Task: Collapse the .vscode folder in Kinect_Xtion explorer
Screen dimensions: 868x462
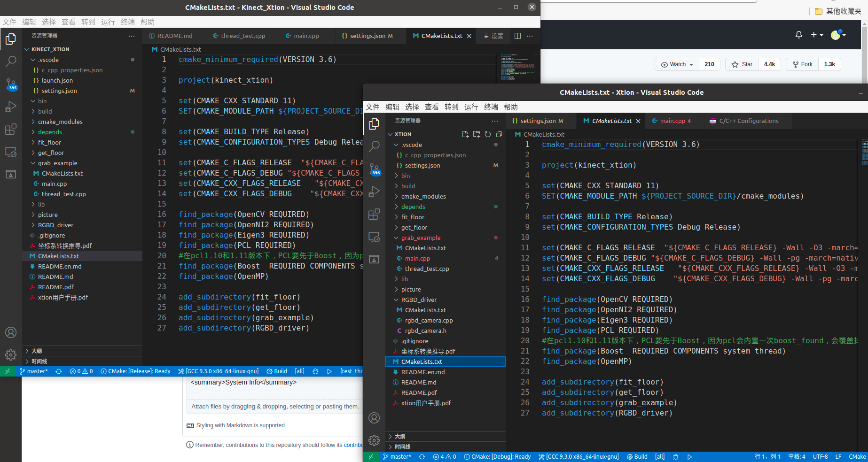Action: (48, 60)
